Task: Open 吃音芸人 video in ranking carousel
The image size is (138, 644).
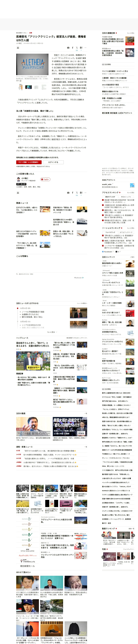Action: click(x=123, y=535)
